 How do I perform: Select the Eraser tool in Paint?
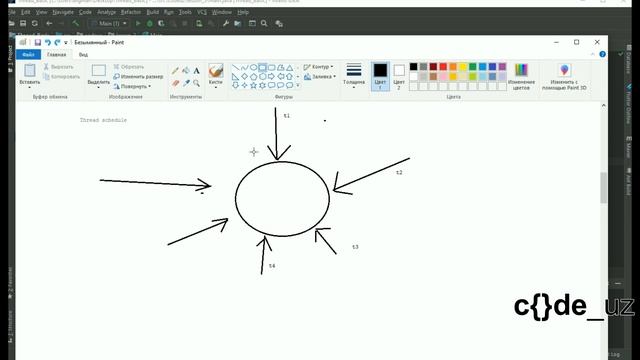pos(175,83)
